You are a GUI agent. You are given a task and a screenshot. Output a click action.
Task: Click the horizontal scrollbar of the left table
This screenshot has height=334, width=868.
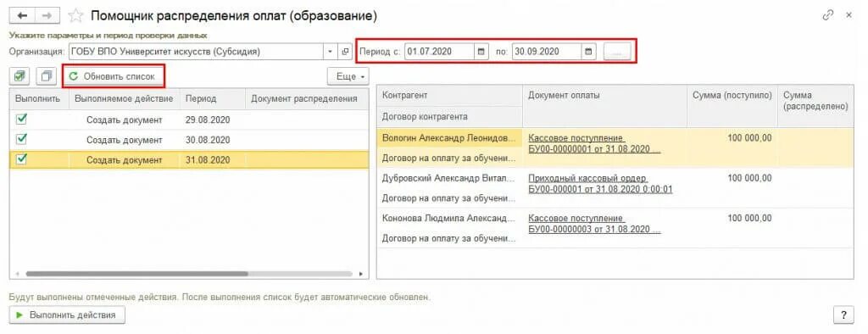coord(136,274)
